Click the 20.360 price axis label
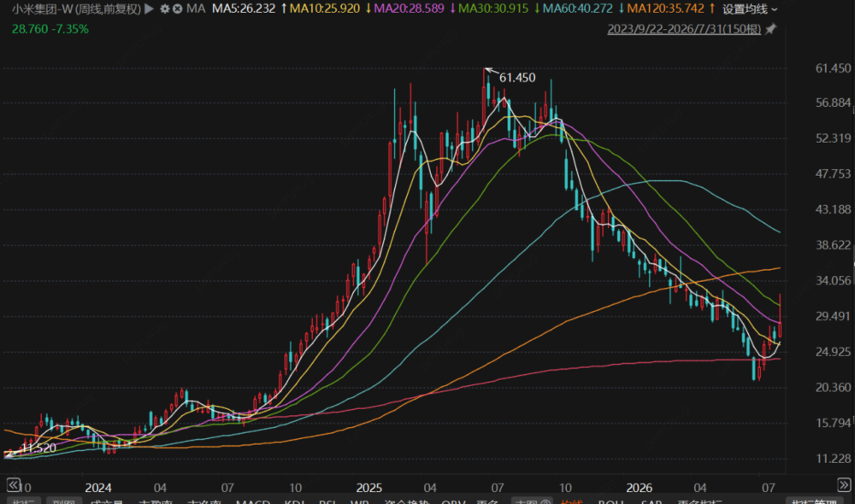The width and height of the screenshot is (855, 504). [833, 388]
